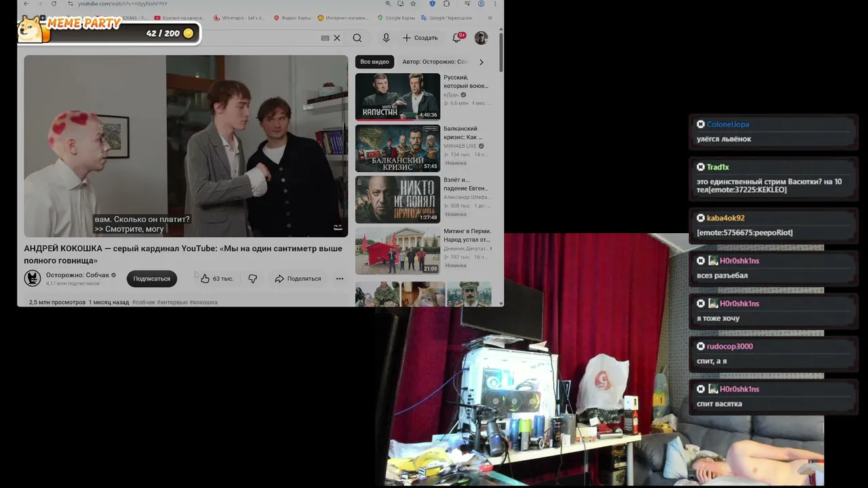
Task: Click the Trad1x username in chat
Action: pos(717,167)
